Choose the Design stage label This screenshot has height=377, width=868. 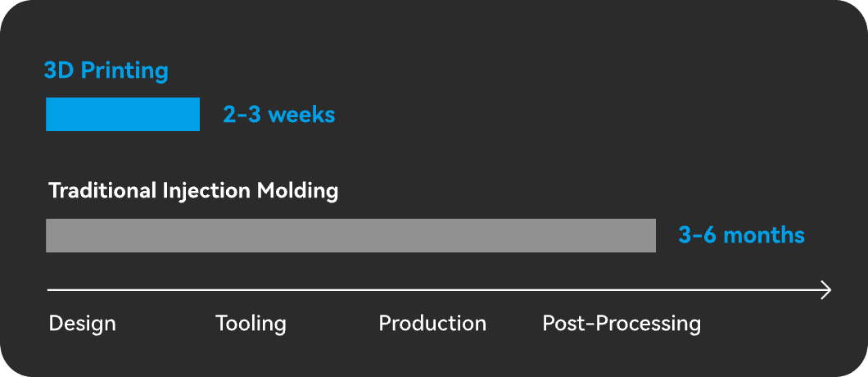[83, 323]
